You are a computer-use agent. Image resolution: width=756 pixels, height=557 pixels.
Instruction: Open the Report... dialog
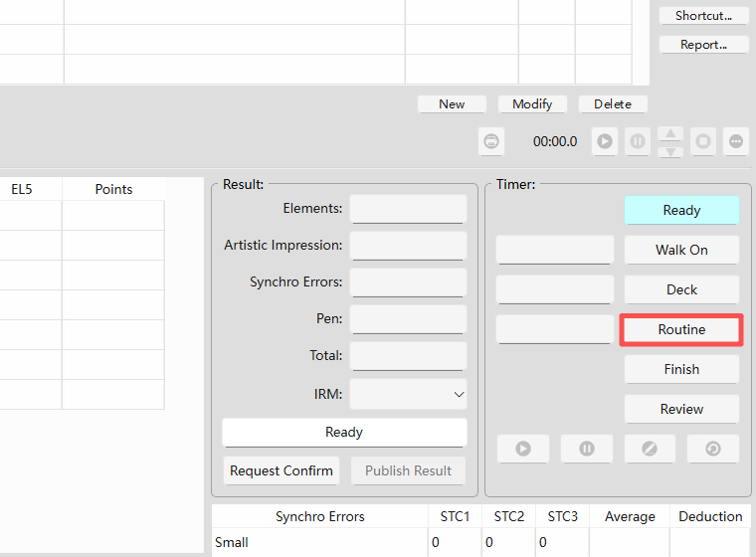point(703,45)
